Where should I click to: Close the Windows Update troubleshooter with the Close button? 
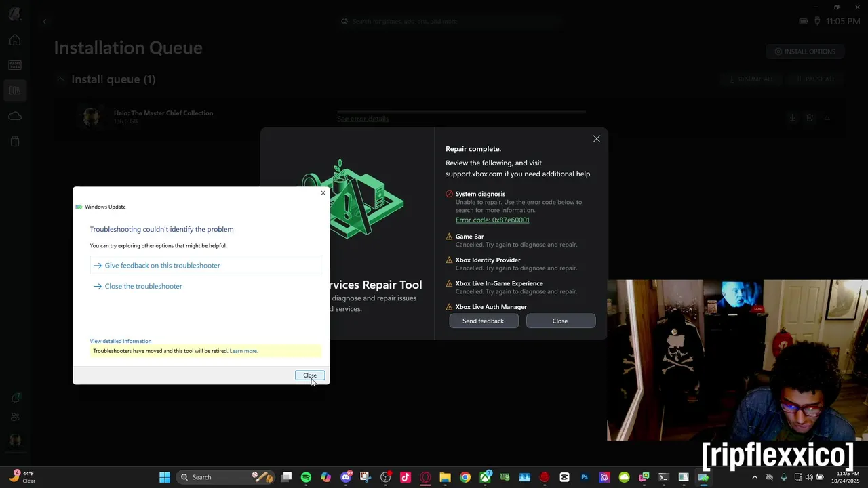tap(310, 375)
